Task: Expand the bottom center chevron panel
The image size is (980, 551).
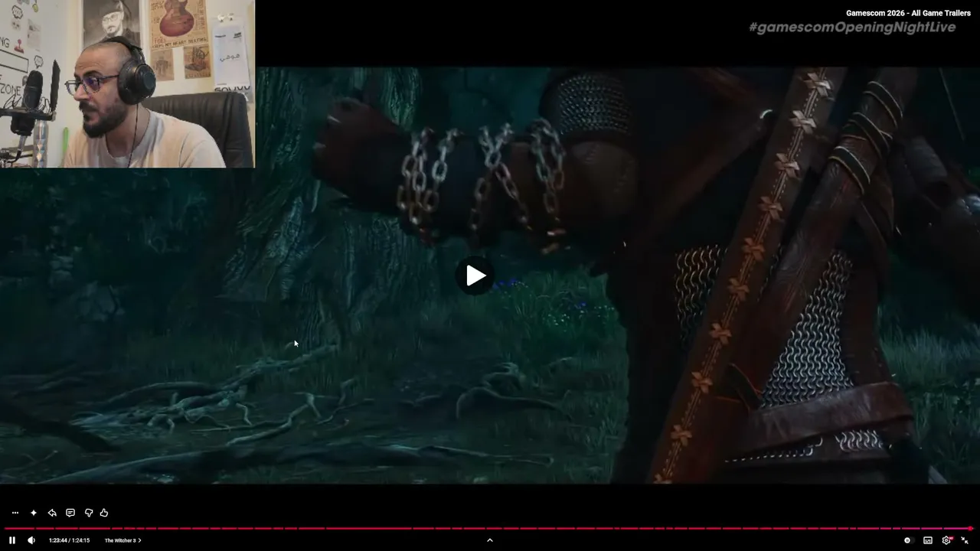Action: pyautogui.click(x=490, y=540)
